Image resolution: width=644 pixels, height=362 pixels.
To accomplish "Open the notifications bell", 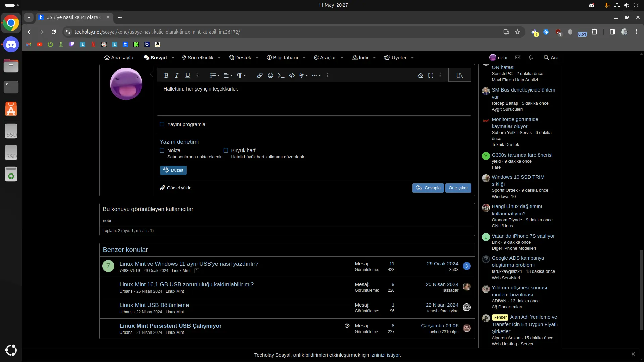I will point(531,58).
